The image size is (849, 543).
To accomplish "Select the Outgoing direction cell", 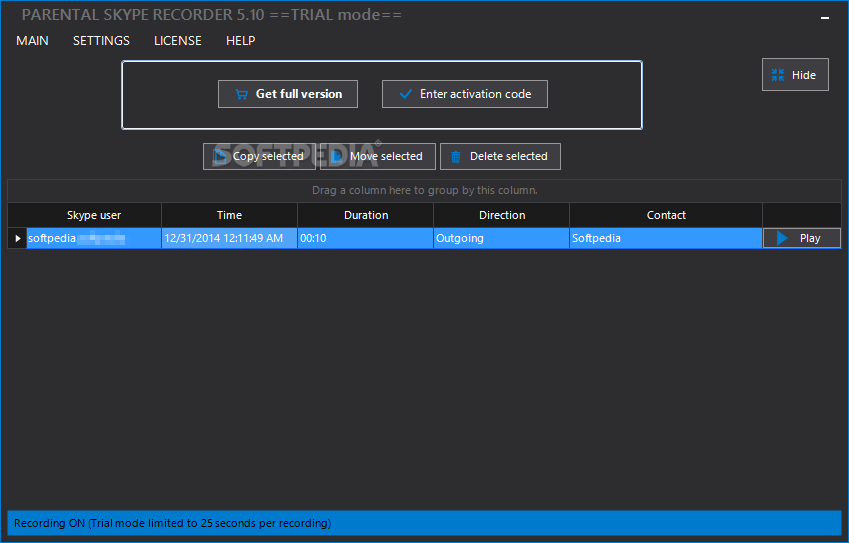I will click(x=502, y=238).
